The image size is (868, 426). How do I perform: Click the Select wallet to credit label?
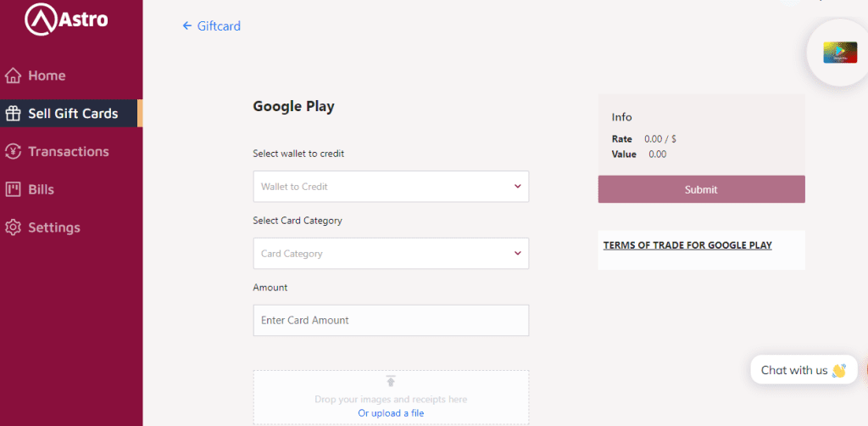point(298,154)
